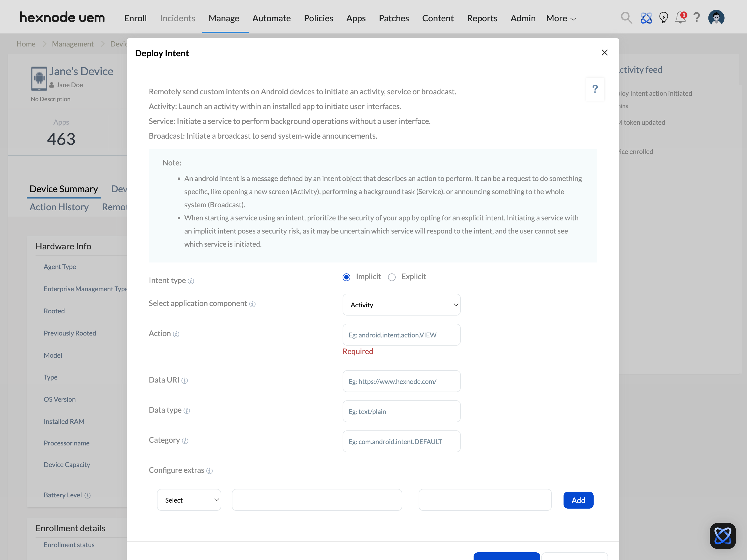Open the extras type Select dropdown
The width and height of the screenshot is (747, 560).
189,500
